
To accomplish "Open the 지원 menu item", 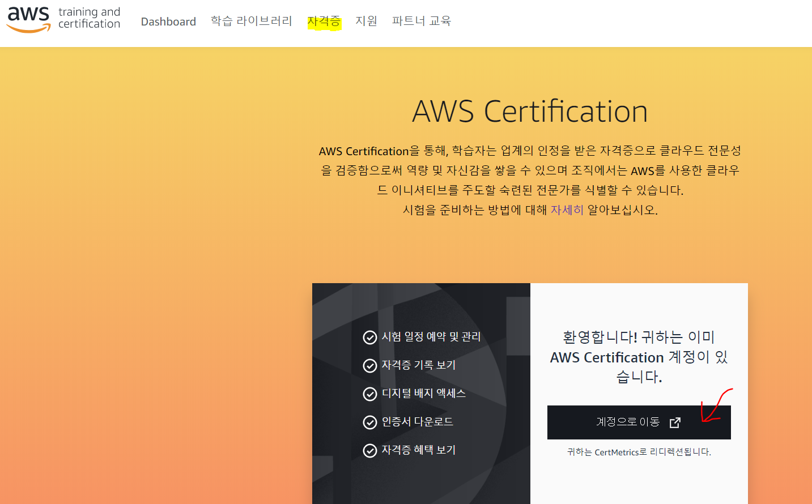I will tap(366, 21).
